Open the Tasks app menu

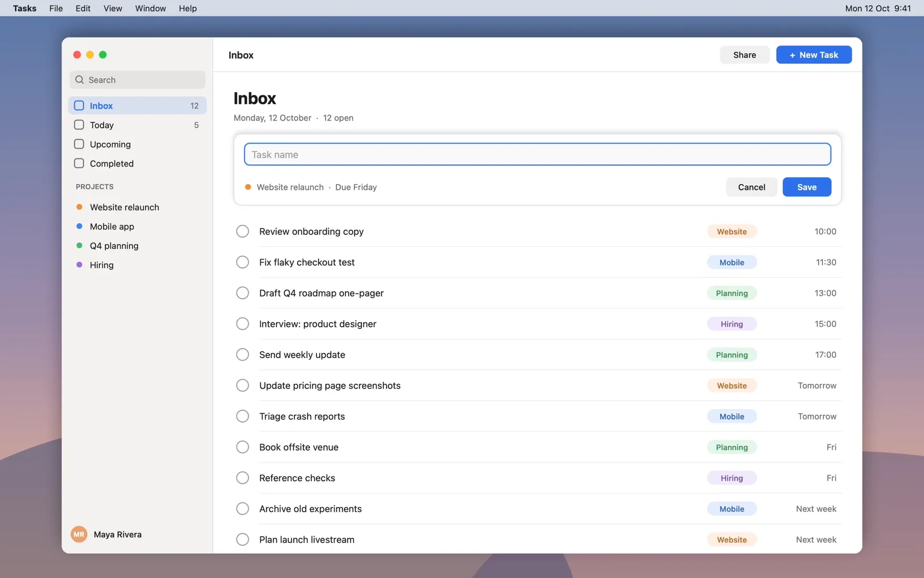[x=25, y=8]
